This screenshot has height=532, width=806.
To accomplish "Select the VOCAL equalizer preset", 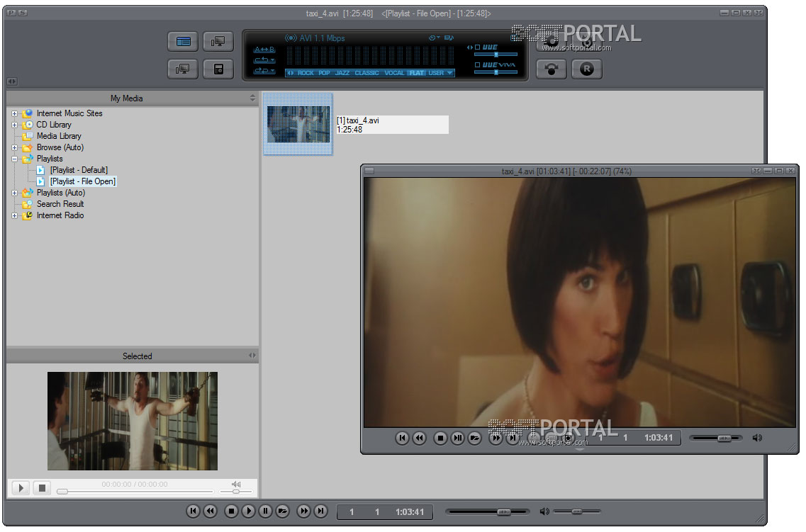I will 394,73.
